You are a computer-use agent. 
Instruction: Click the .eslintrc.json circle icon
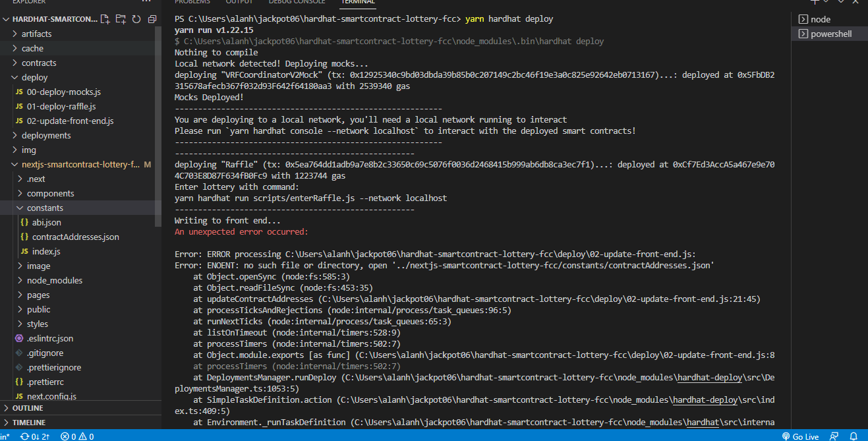point(19,338)
